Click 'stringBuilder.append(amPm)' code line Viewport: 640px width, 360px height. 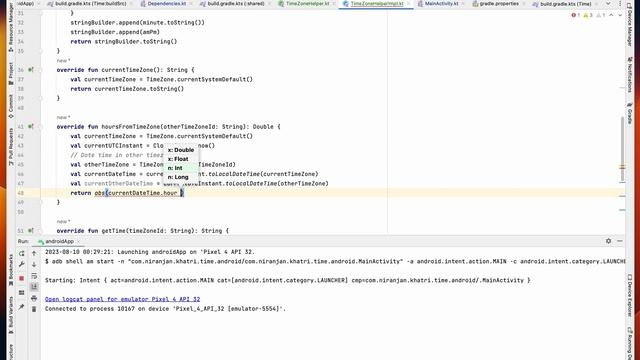tap(115, 32)
